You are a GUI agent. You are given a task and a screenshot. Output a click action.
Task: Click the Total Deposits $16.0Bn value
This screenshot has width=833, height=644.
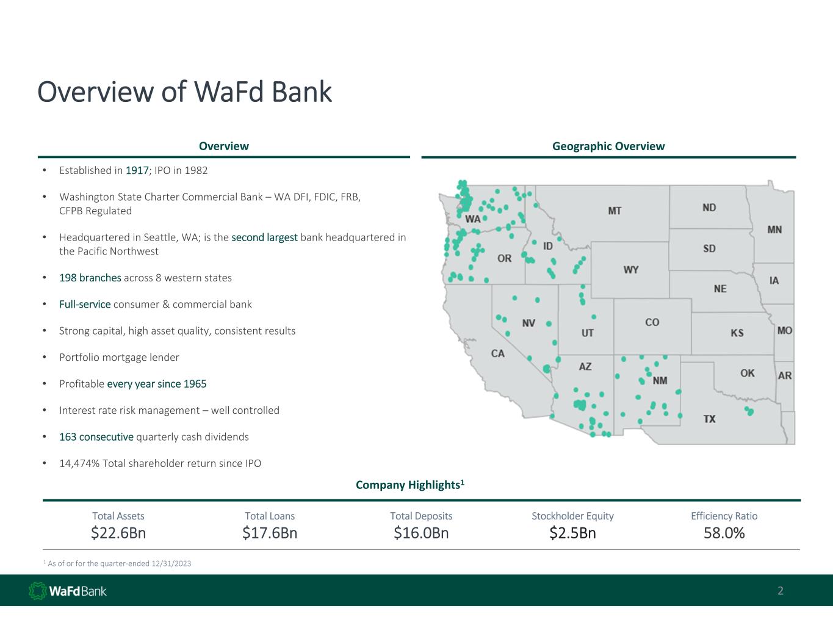[x=421, y=533]
